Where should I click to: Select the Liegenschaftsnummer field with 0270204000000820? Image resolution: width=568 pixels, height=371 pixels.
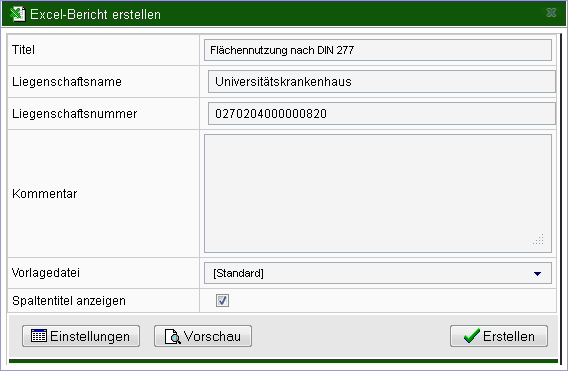(382, 114)
